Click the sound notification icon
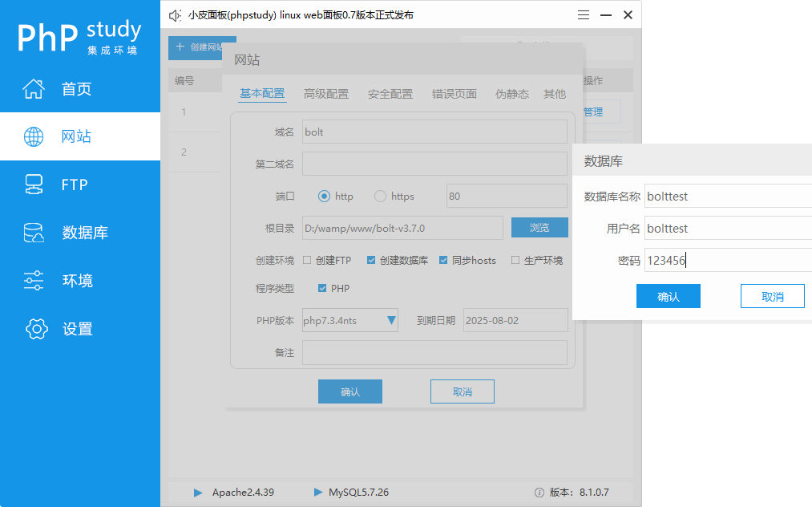 174,14
